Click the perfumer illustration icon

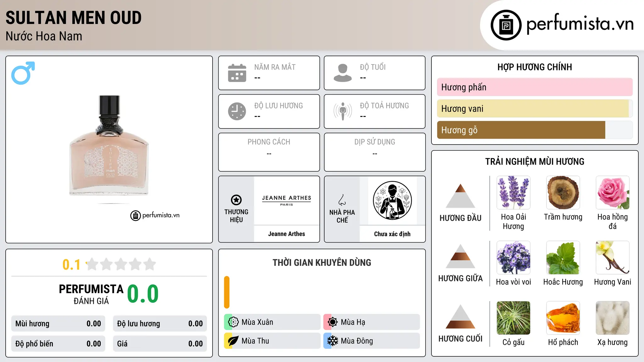(392, 200)
